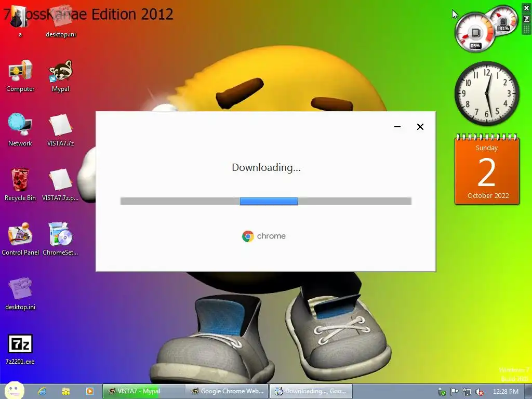Select the VISTA7.7z file icon

point(60,130)
